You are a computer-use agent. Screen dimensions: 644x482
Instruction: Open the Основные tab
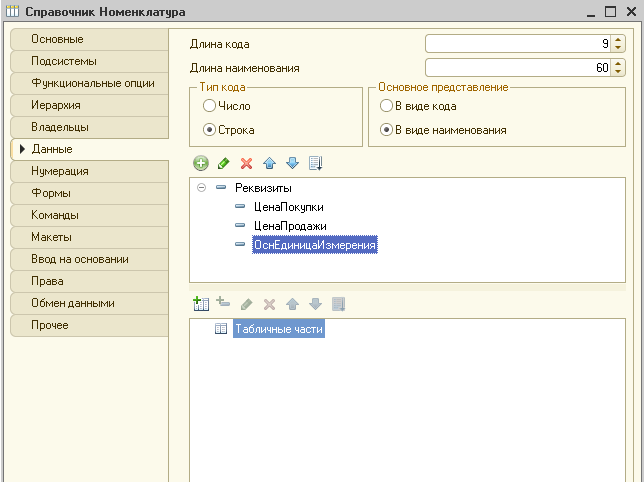click(90, 39)
